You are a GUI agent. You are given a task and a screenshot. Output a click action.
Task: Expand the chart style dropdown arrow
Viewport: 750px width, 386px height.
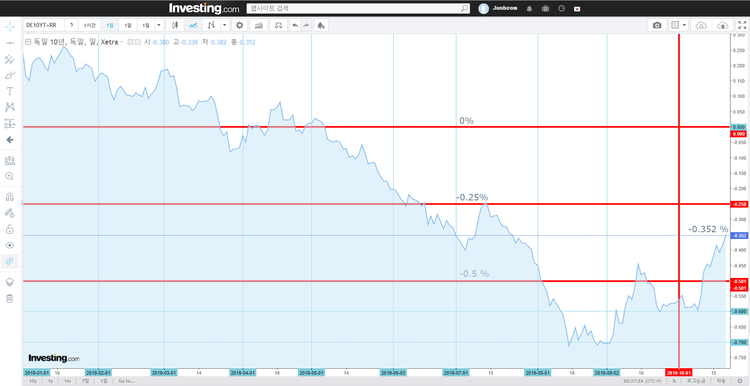point(225,25)
